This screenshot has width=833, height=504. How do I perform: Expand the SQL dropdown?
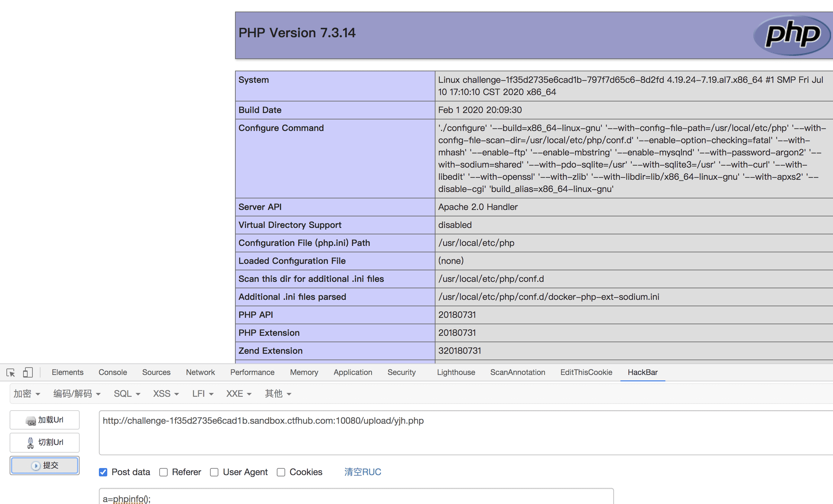point(127,394)
